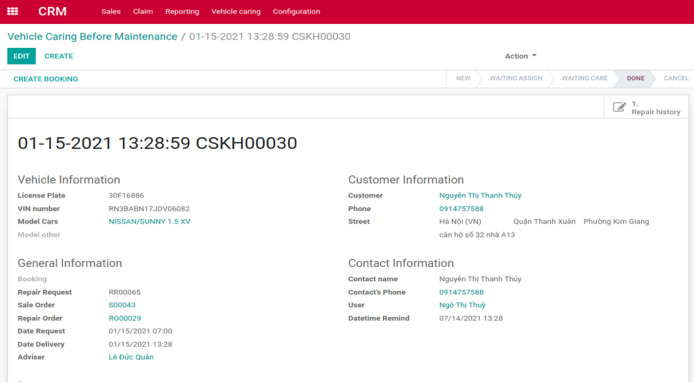
Task: Open sale order S00043 link
Action: (x=122, y=305)
